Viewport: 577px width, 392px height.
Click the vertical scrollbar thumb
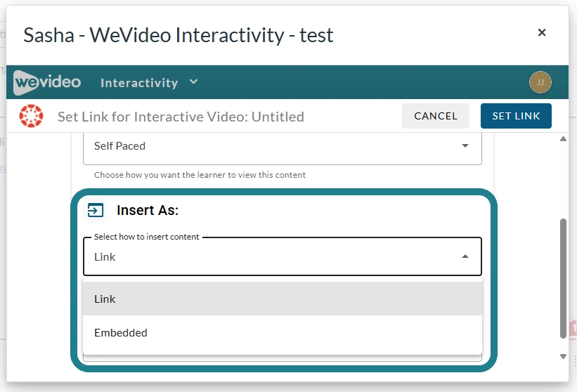563,278
